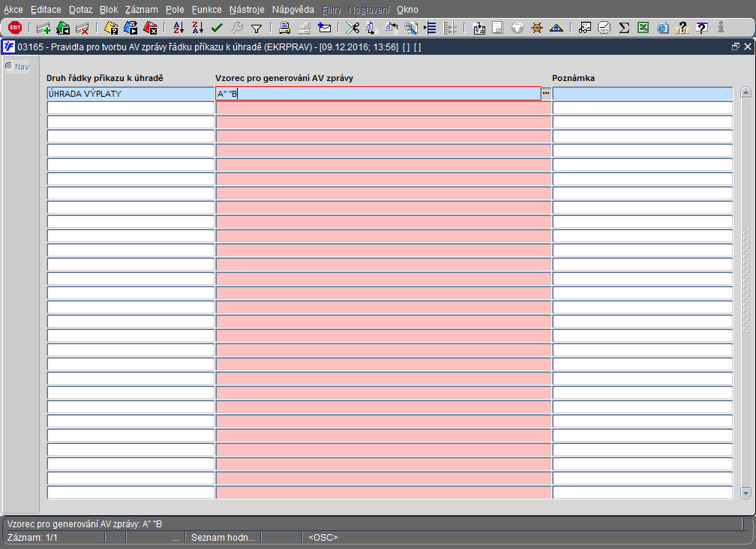The width and height of the screenshot is (756, 549).
Task: Click the formula field containing A" "B
Action: (x=379, y=94)
